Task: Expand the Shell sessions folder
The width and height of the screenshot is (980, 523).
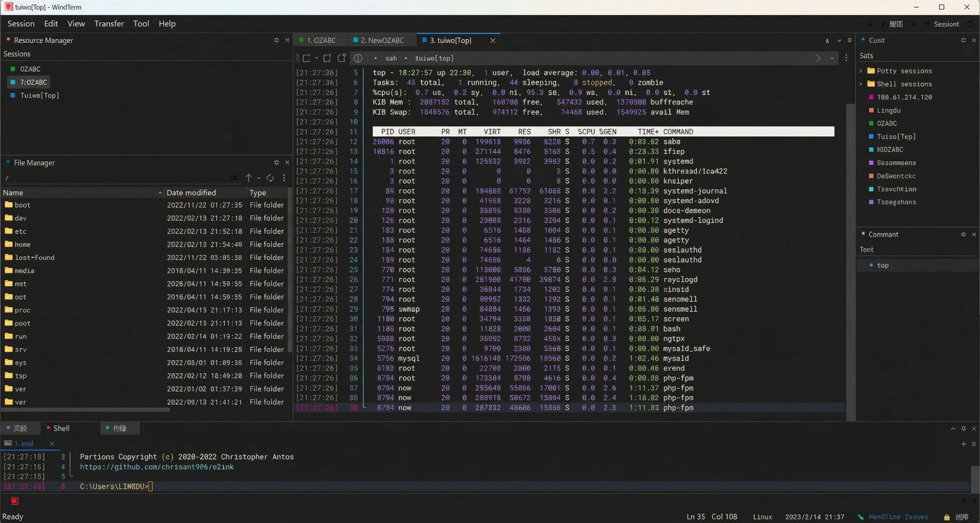Action: pyautogui.click(x=861, y=84)
